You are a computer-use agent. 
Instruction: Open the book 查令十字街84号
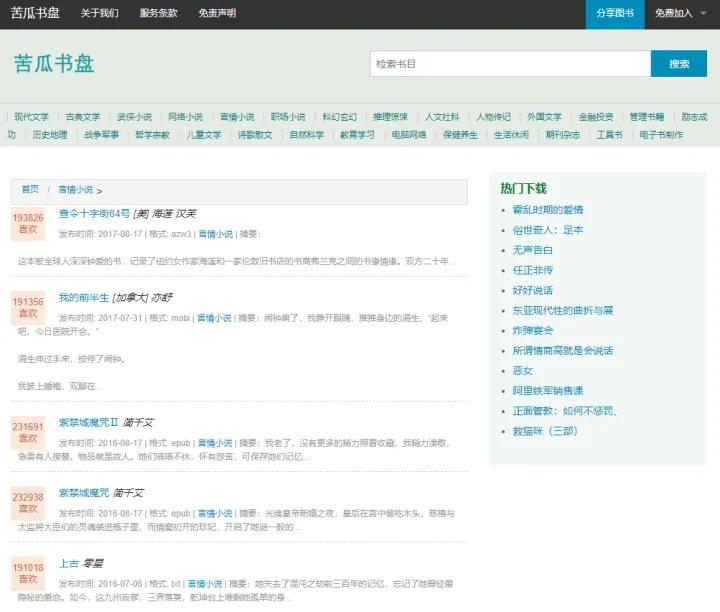tap(94, 213)
